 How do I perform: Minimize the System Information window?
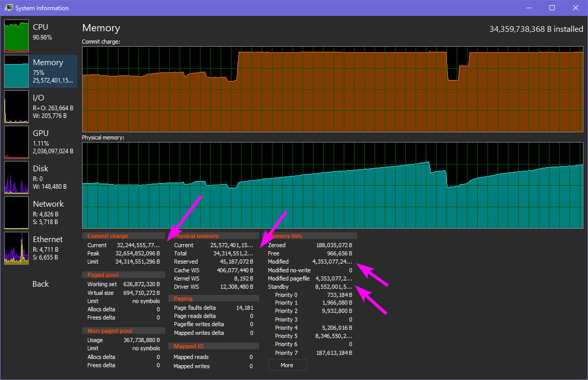tap(529, 8)
